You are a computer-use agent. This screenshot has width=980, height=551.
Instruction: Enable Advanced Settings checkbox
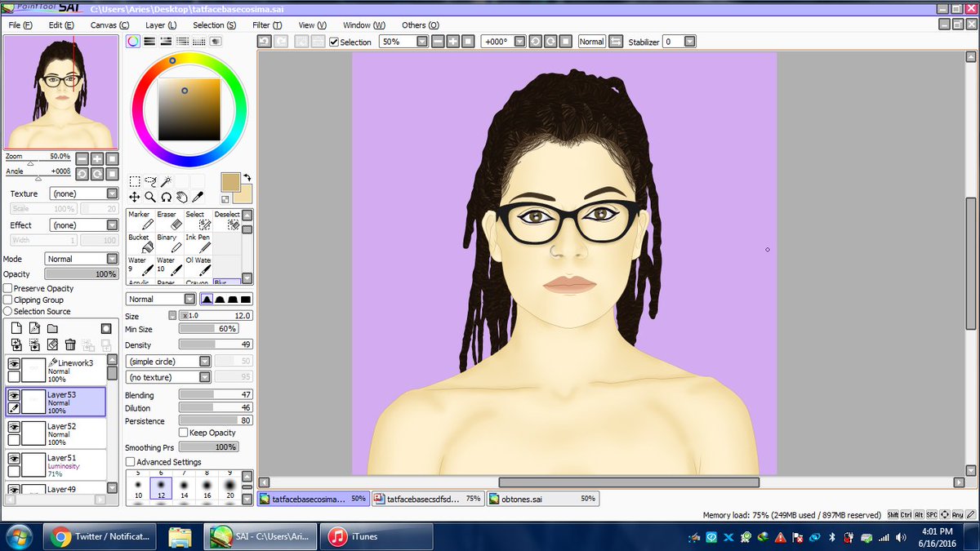(x=131, y=462)
